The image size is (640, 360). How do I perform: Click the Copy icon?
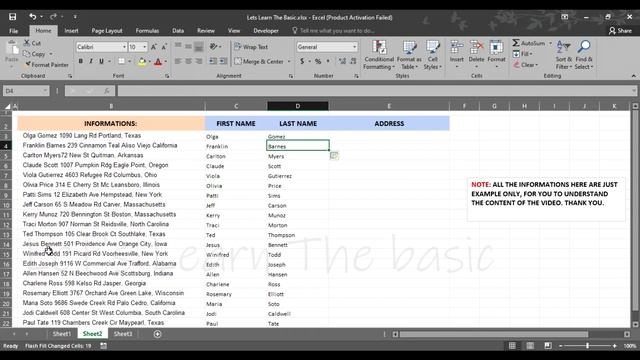point(27,53)
